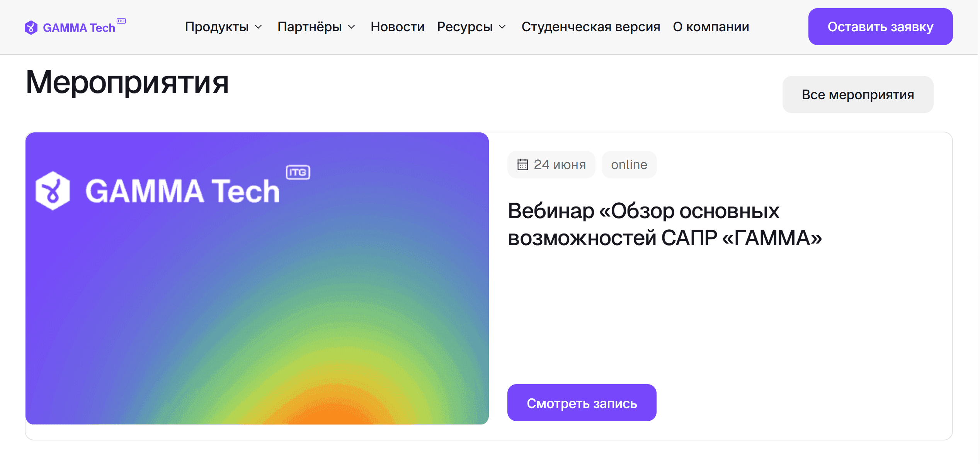This screenshot has height=464, width=980.
Task: Open the Студенческая версия page
Action: tap(590, 27)
